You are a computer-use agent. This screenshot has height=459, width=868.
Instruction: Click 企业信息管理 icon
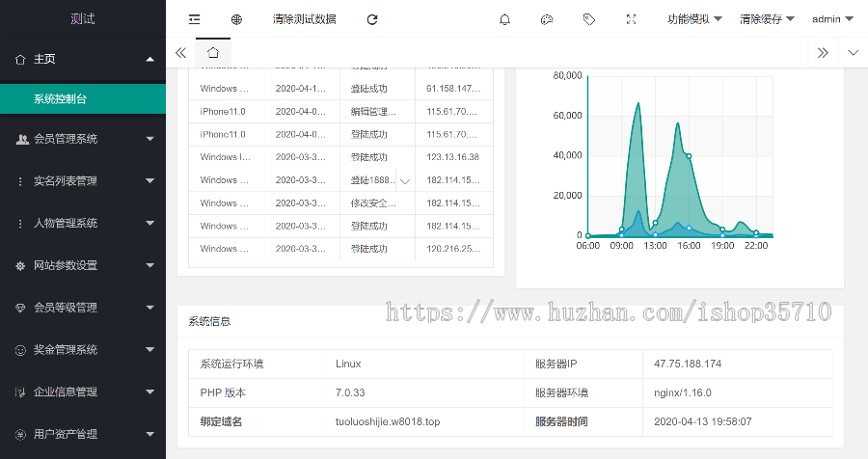pos(20,392)
